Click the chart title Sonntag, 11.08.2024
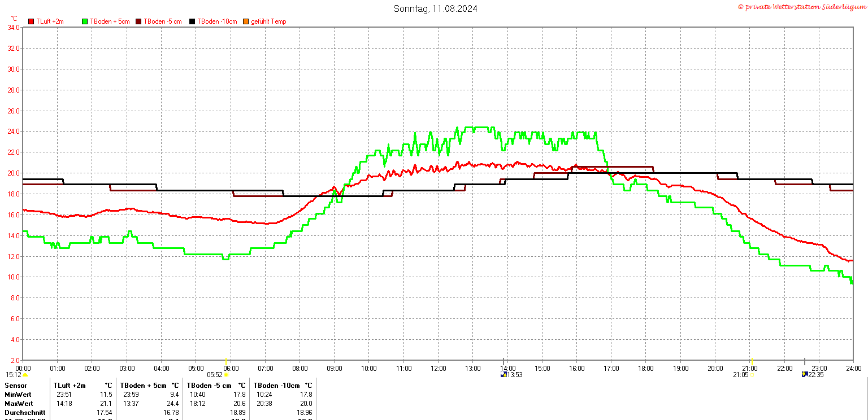Image resolution: width=868 pixels, height=420 pixels. (x=435, y=8)
